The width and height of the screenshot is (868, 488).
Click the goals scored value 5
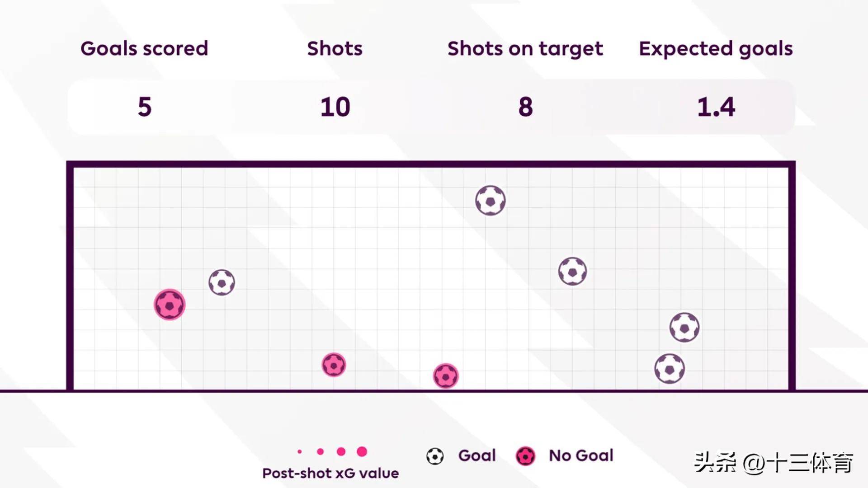click(x=145, y=107)
